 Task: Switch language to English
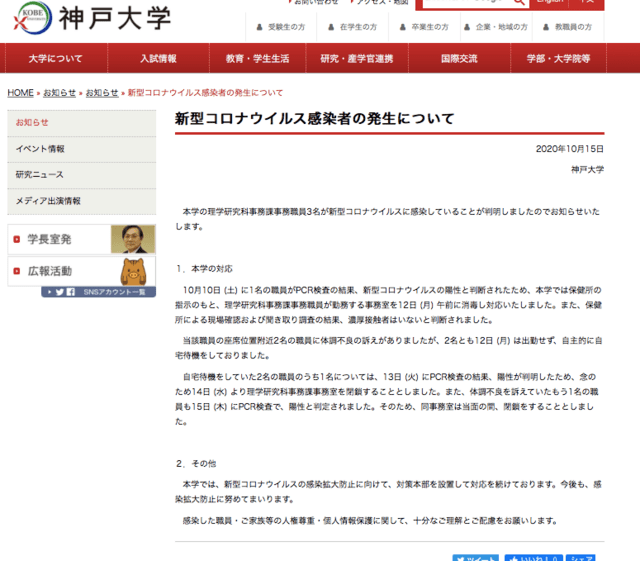pyautogui.click(x=549, y=2)
